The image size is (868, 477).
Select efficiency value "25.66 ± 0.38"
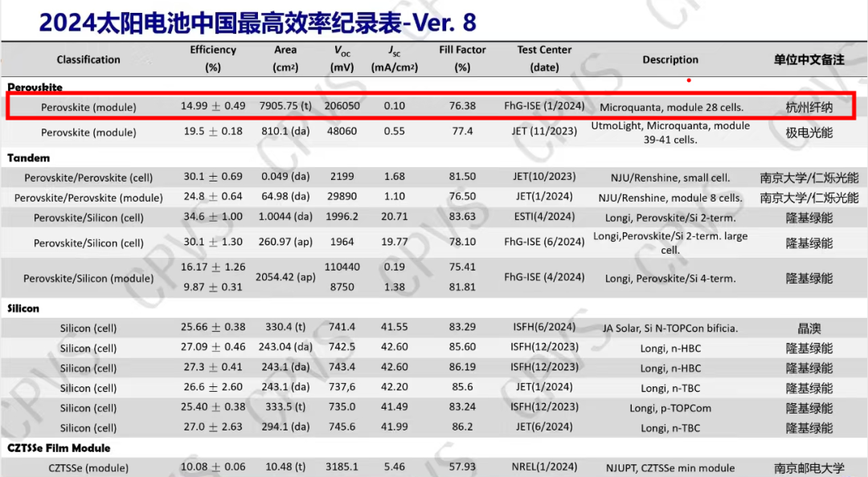213,327
